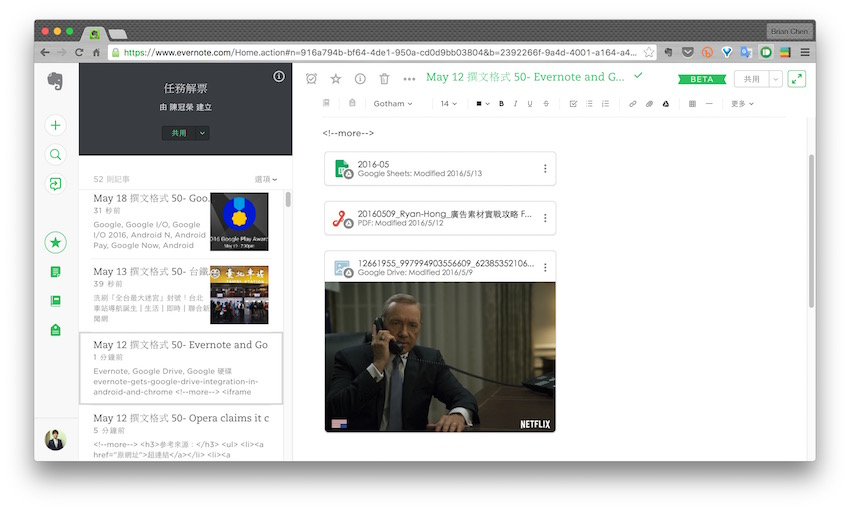Viewport: 850px width, 510px height.
Task: Insert horizontal rule from formatting bar
Action: point(709,104)
